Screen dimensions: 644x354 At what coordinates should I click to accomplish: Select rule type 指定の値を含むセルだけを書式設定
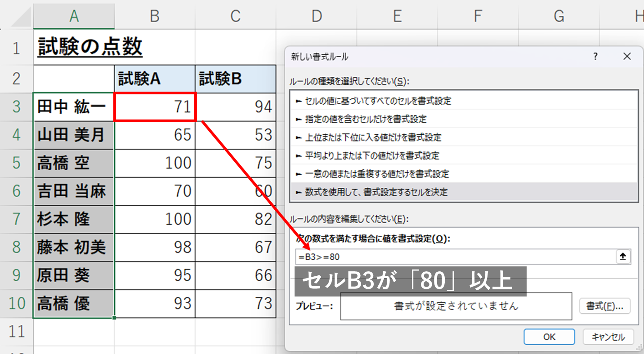click(464, 119)
